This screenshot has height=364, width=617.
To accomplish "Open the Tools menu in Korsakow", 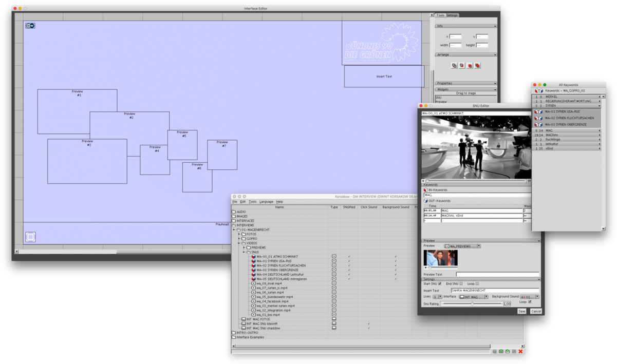I will click(x=252, y=202).
